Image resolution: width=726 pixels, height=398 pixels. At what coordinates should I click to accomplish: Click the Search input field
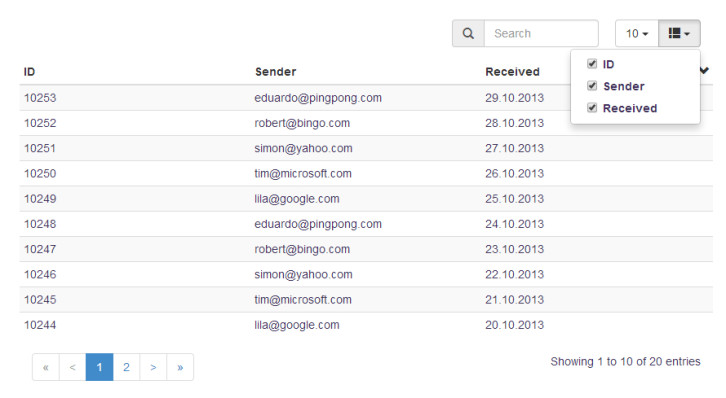541,33
